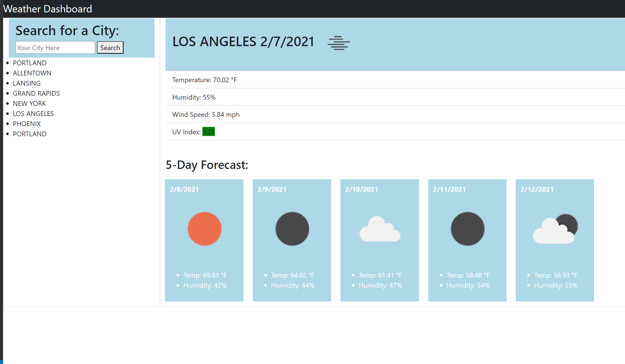Select the moon icon on the 2/11 card
Viewport: 625px width, 364px height.
tap(467, 229)
